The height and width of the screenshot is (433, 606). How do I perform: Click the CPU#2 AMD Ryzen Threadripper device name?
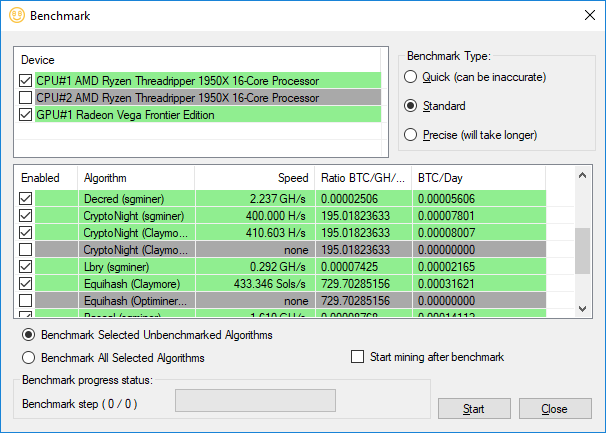177,98
